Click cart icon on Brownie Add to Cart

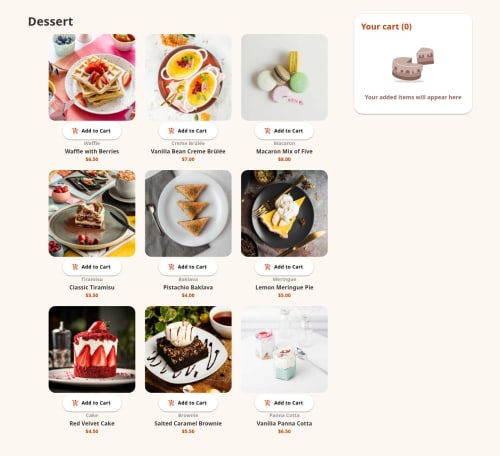(171, 403)
